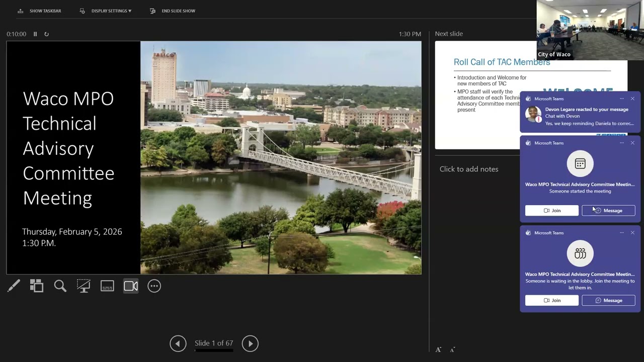Close the 'Someone started the meeting' notification
This screenshot has width=644, height=362.
point(632,143)
